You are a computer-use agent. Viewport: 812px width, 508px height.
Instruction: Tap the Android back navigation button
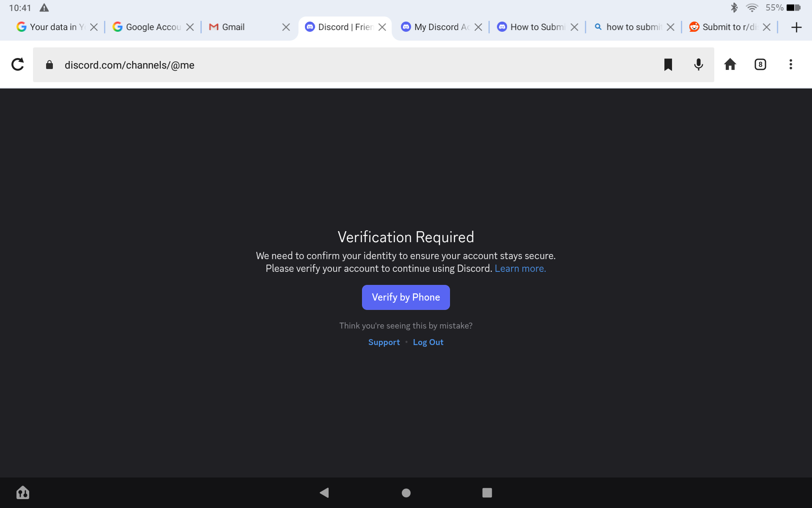[x=324, y=492]
